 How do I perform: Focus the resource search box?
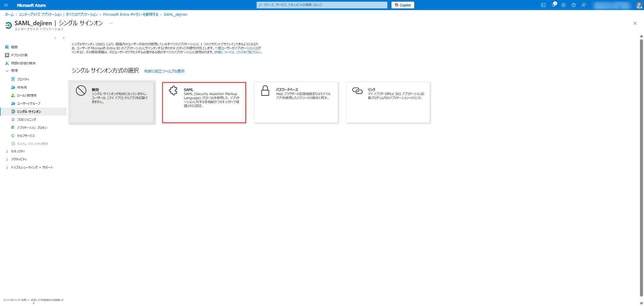pyautogui.click(x=322, y=5)
